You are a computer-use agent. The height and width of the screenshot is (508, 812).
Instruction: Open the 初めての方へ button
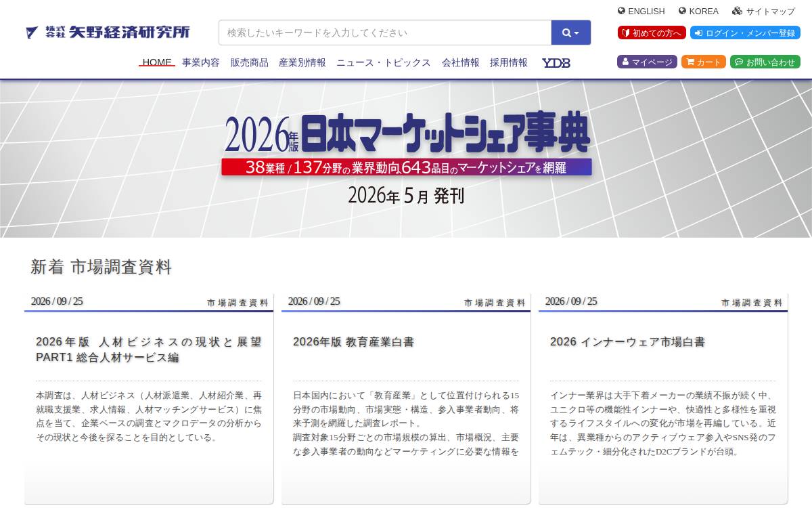tap(652, 33)
